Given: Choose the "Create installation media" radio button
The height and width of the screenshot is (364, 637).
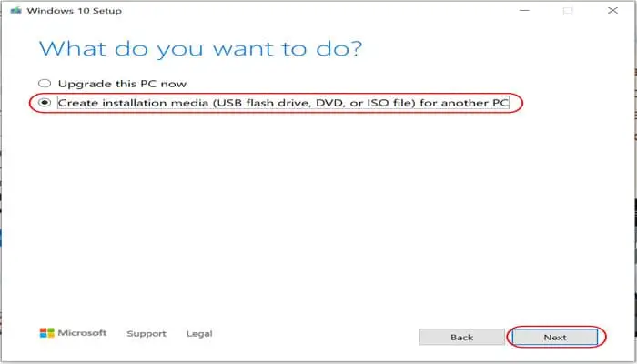Looking at the screenshot, I should 45,104.
